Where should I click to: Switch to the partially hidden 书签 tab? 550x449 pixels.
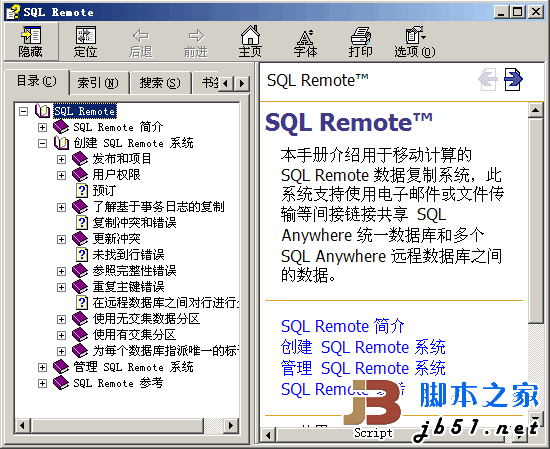click(206, 83)
